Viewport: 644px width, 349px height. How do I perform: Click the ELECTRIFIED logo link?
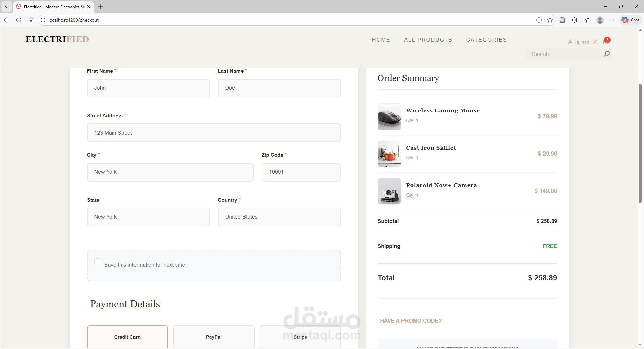(x=57, y=39)
